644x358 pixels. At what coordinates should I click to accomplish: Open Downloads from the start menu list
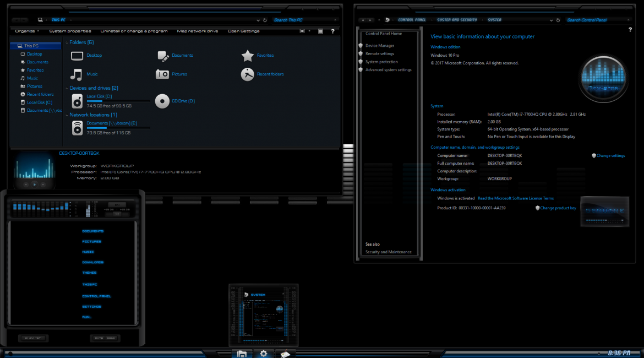(x=93, y=262)
